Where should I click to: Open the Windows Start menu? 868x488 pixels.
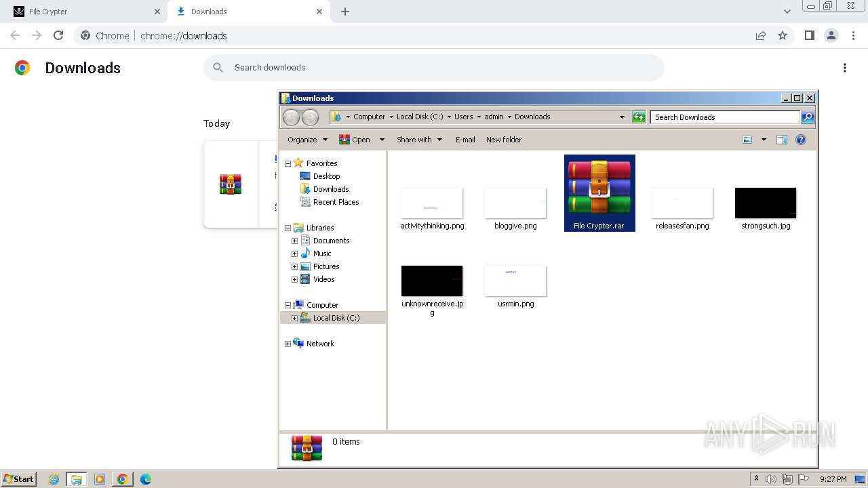pyautogui.click(x=18, y=479)
